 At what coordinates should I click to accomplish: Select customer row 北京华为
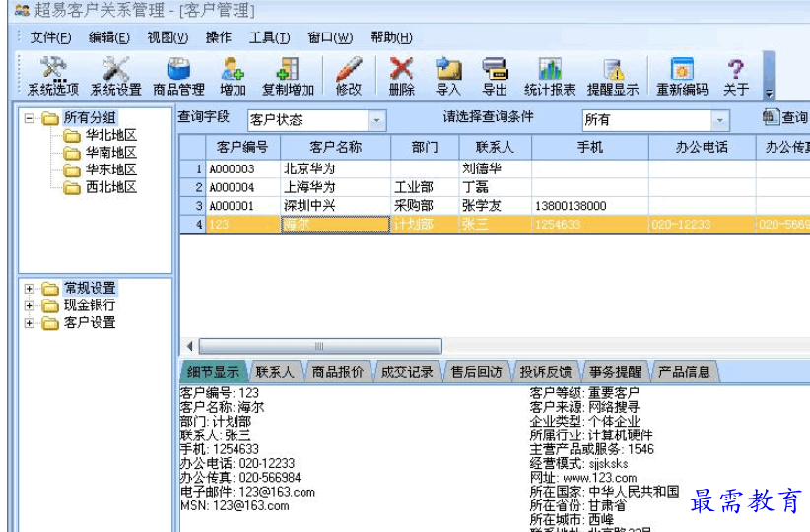point(495,168)
